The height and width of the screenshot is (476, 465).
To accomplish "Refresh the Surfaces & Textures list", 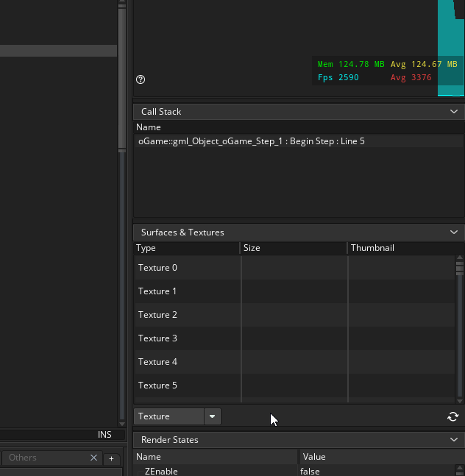I will 452,416.
